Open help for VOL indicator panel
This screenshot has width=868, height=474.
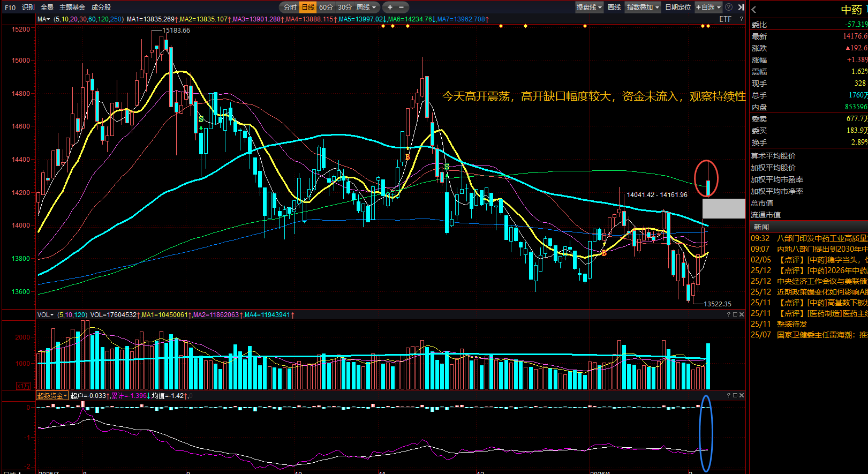tap(728, 314)
